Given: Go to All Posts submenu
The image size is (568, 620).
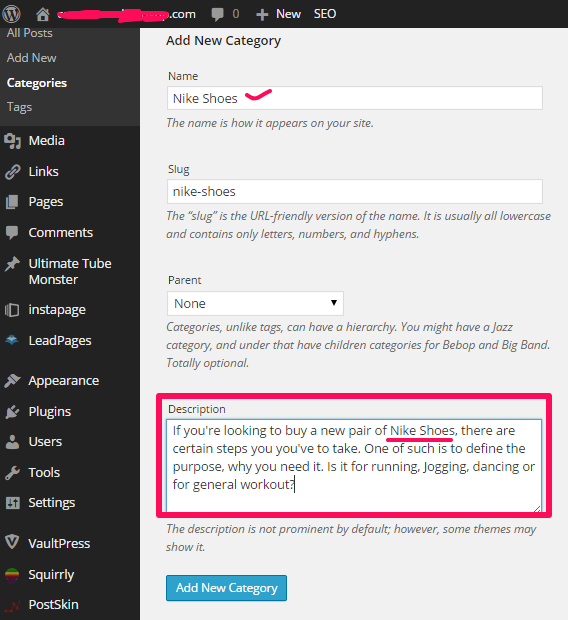Looking at the screenshot, I should (30, 33).
